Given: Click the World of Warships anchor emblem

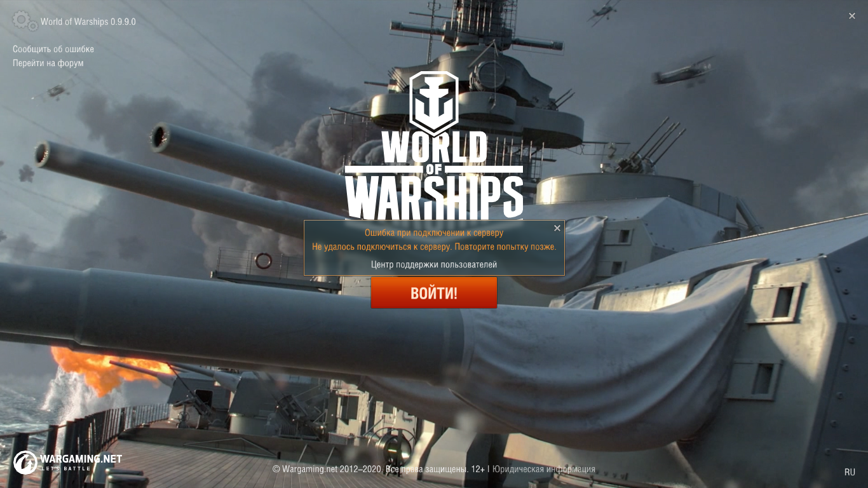Looking at the screenshot, I should [x=433, y=100].
